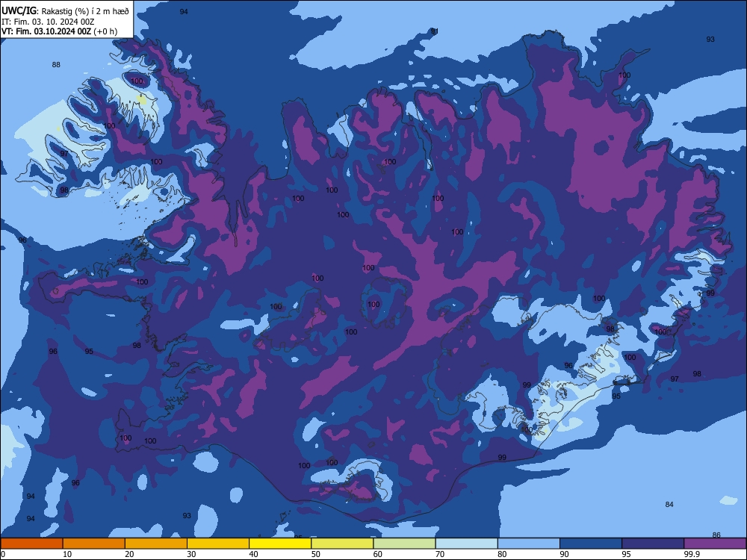Click the 'UWC/IG' label in the title box
The image size is (747, 560).
pyautogui.click(x=19, y=10)
